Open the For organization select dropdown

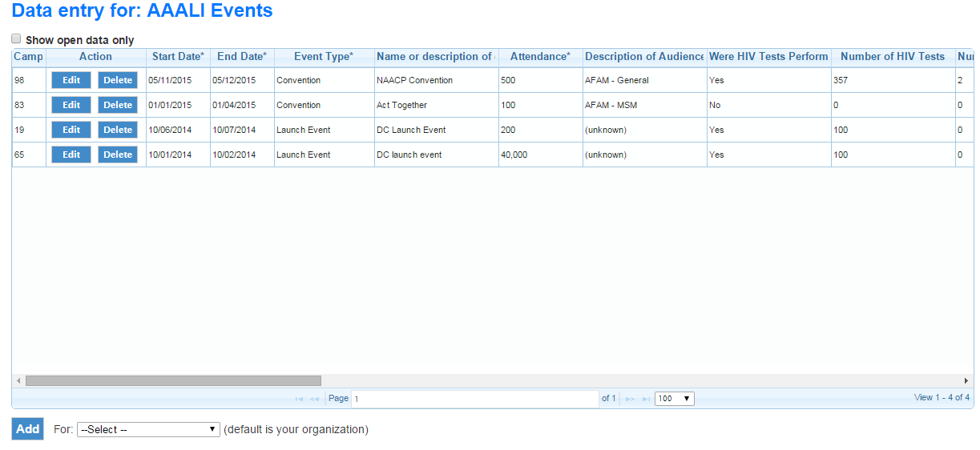point(148,430)
